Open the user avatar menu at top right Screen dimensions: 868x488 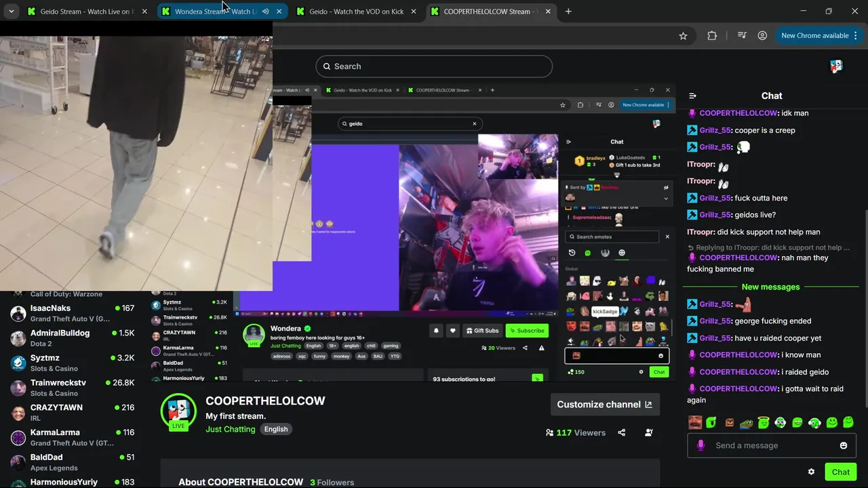click(836, 66)
